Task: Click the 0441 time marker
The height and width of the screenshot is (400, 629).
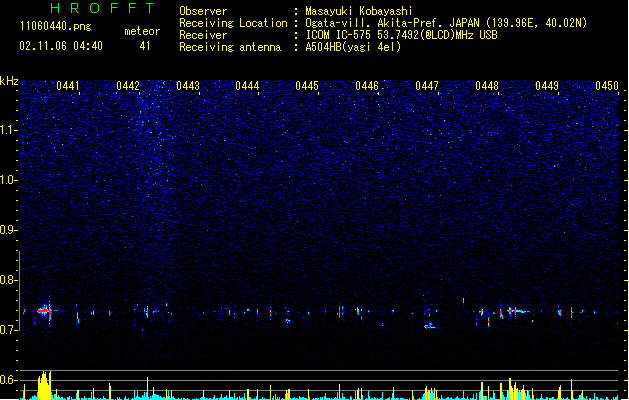Action: [x=67, y=86]
